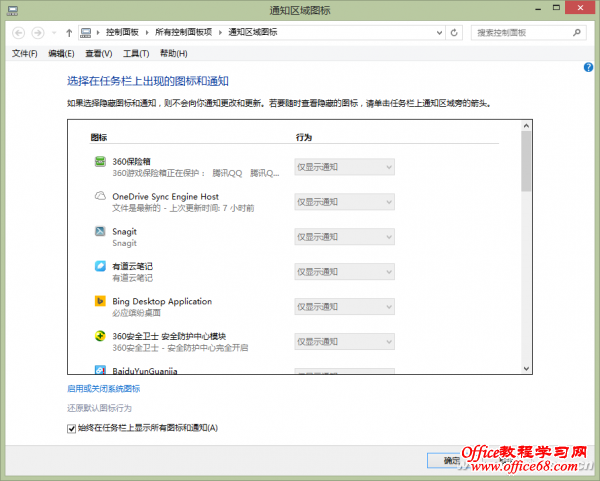Click the 行为 column header

point(304,137)
